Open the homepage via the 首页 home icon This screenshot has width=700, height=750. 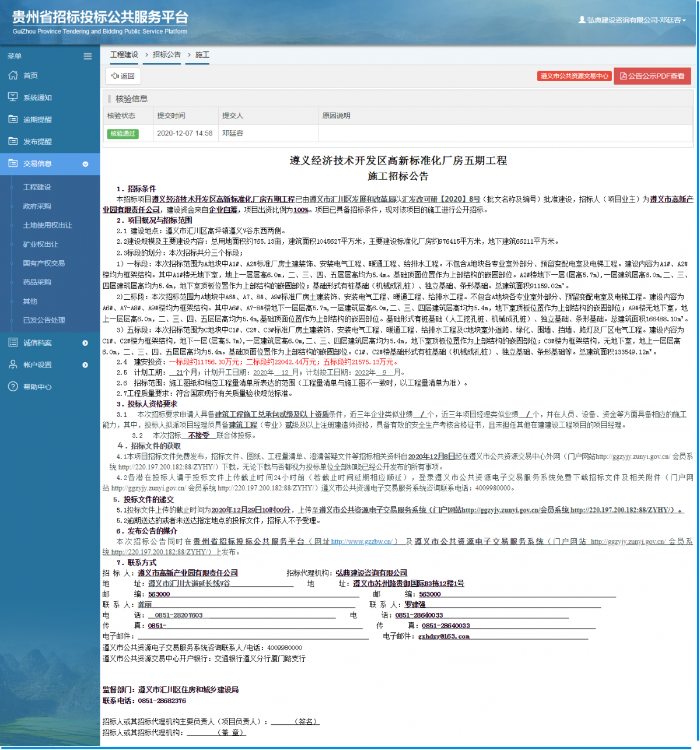[12, 75]
